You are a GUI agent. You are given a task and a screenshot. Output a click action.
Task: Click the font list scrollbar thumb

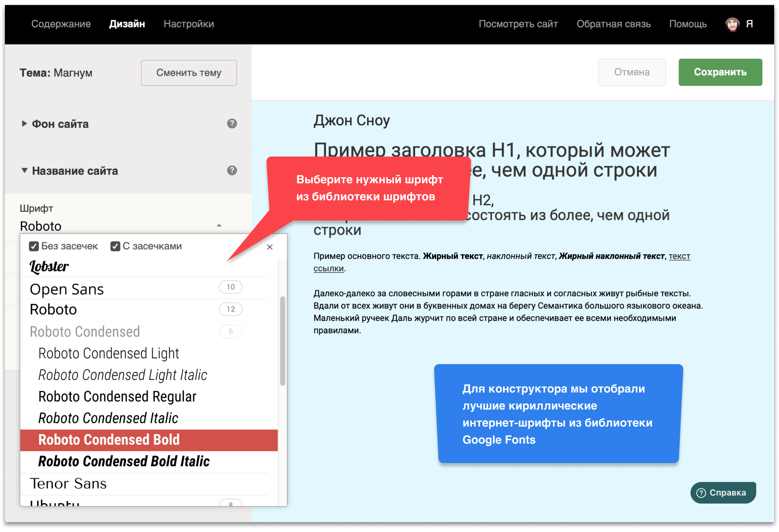click(282, 341)
